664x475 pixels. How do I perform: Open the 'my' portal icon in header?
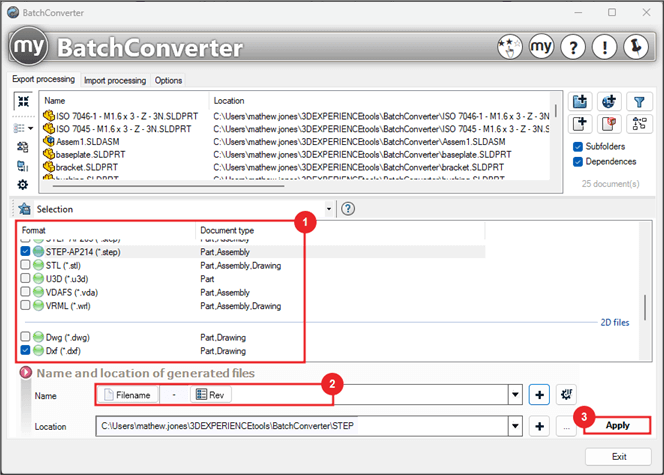click(x=541, y=47)
